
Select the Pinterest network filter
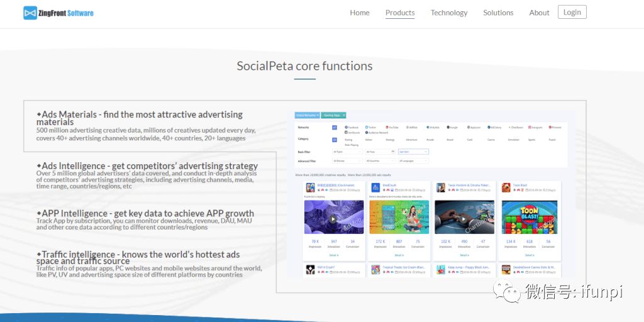click(x=555, y=127)
